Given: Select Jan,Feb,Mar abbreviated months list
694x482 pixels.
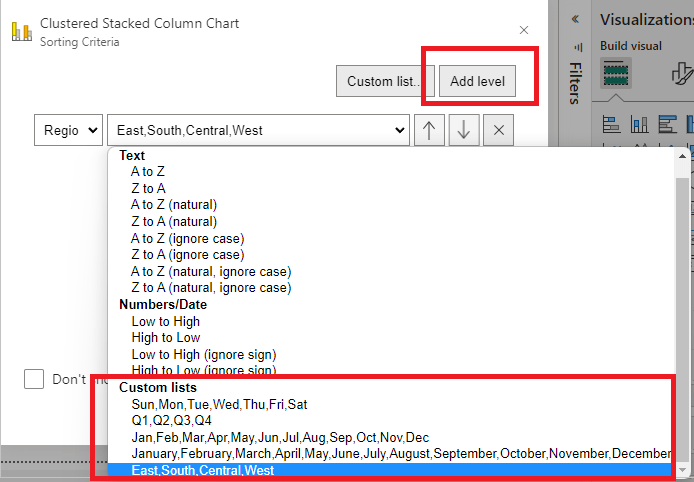Looking at the screenshot, I should tap(280, 437).
